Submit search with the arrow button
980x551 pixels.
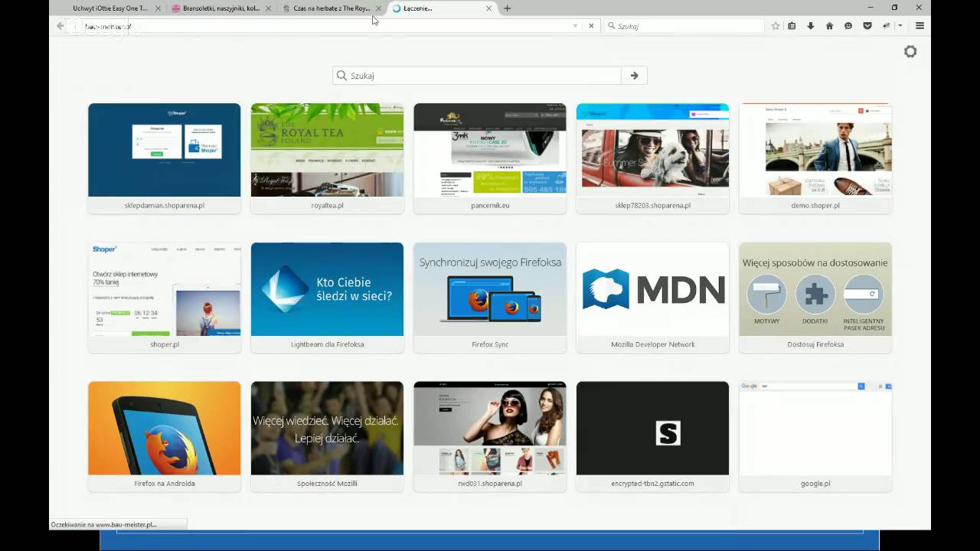634,76
